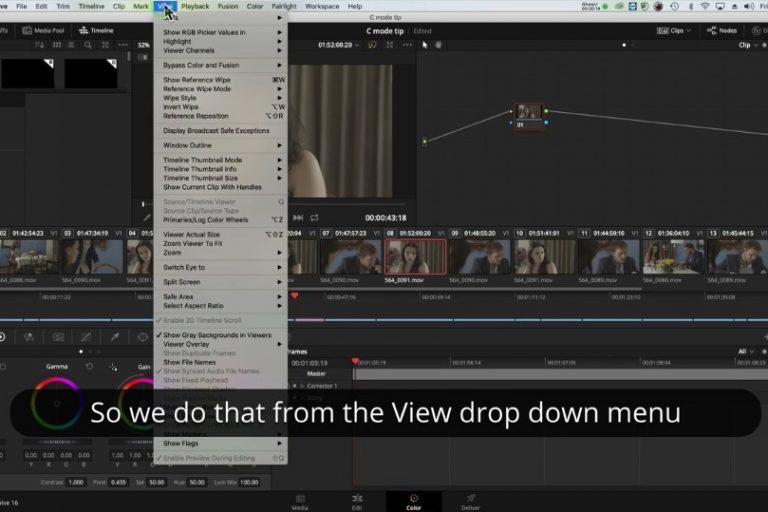
Task: Toggle the Nodes panel button
Action: click(722, 30)
